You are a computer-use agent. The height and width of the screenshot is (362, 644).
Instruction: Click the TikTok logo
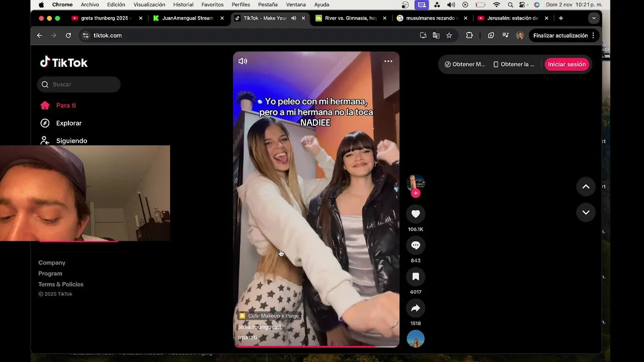point(64,62)
